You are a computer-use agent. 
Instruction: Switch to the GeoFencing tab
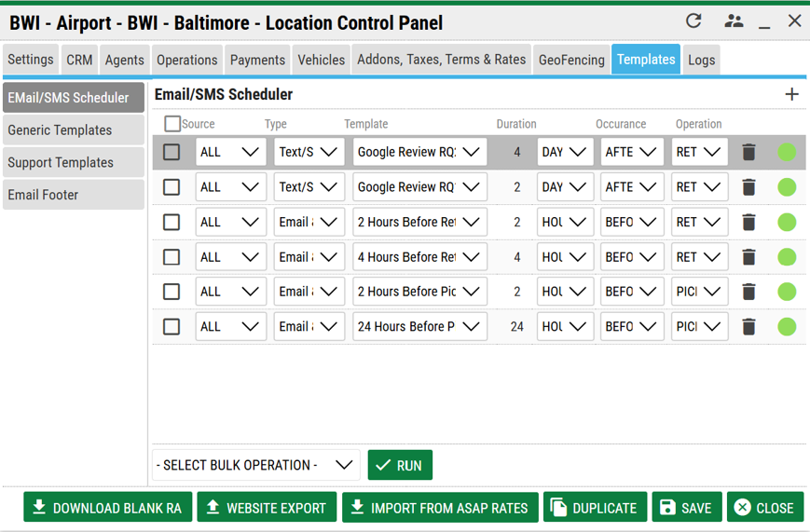pyautogui.click(x=571, y=60)
